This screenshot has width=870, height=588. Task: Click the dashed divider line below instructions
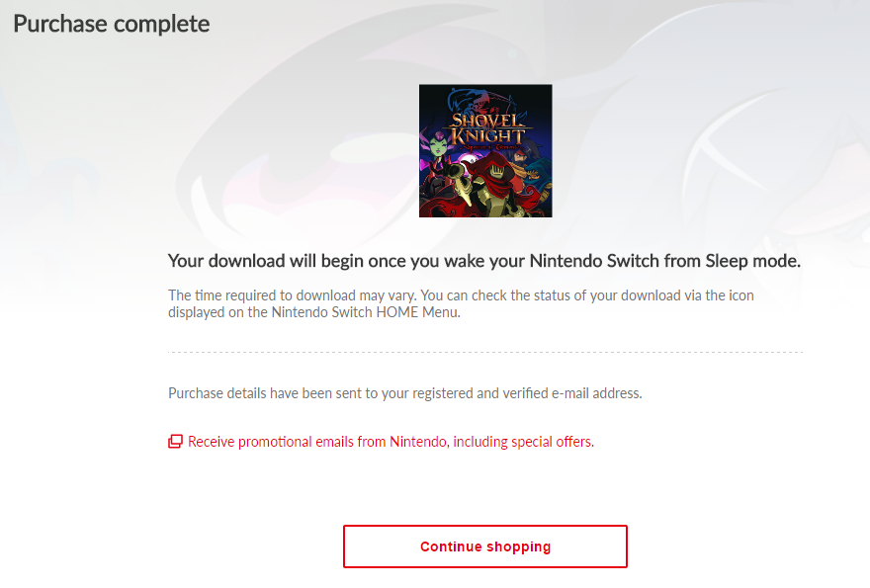[x=484, y=352]
